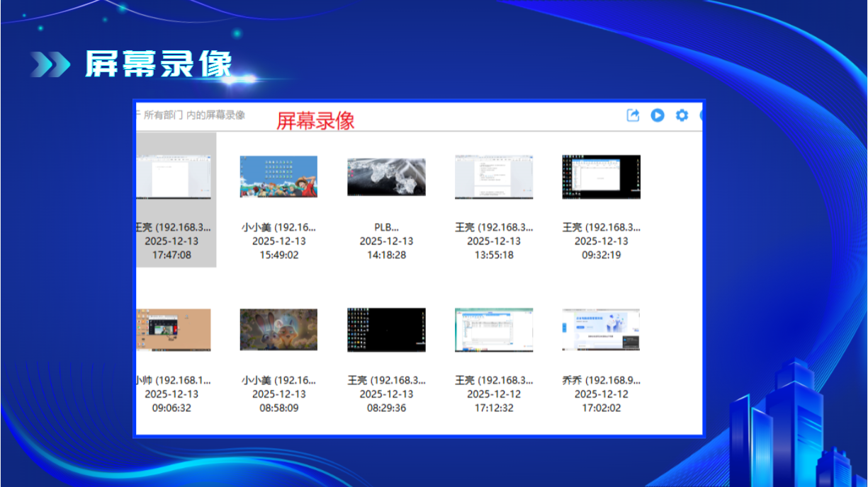
Task: Open settings via the gear icon
Action: point(682,115)
